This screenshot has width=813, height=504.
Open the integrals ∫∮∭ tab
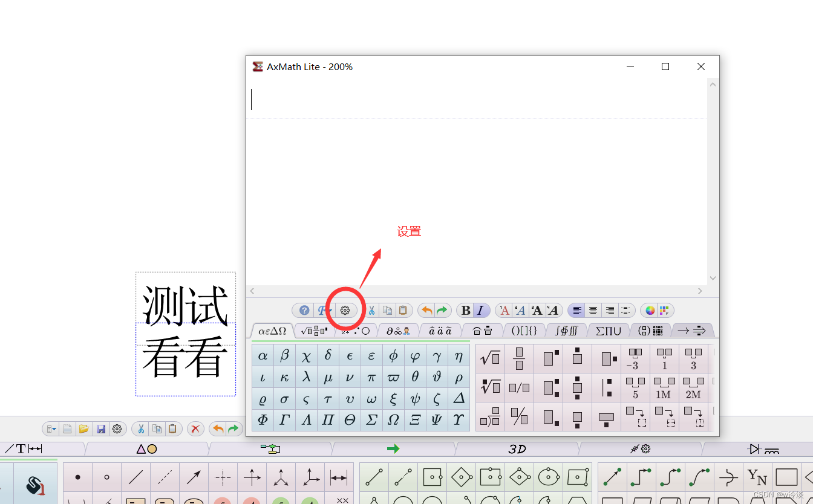(x=566, y=331)
